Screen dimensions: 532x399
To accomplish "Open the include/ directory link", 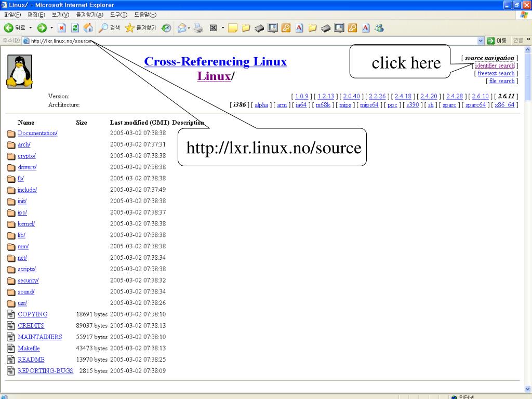I will pyautogui.click(x=27, y=190).
